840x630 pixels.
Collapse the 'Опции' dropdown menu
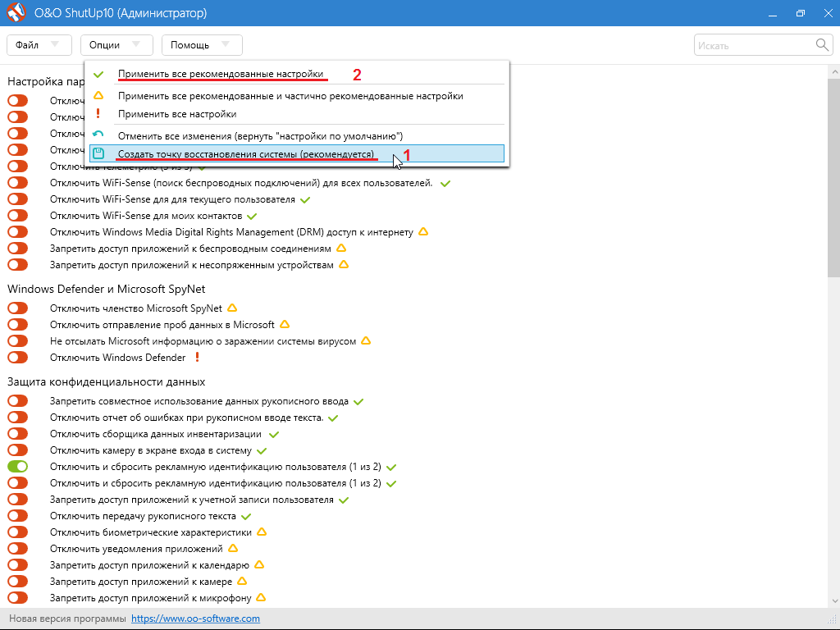pos(116,45)
